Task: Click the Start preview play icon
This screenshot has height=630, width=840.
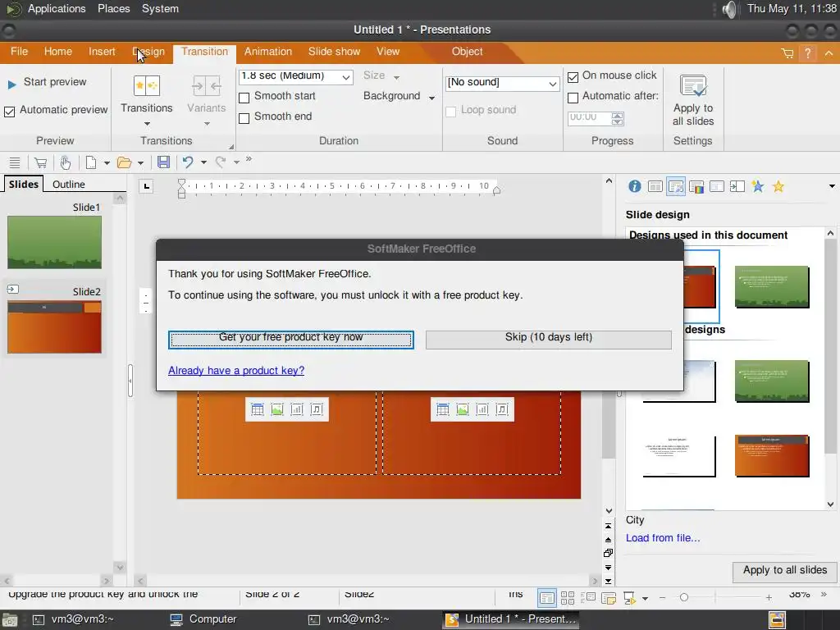Action: pos(11,84)
